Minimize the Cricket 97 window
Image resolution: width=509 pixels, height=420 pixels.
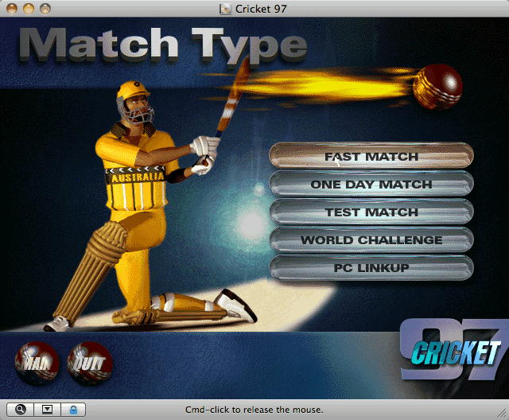29,9
